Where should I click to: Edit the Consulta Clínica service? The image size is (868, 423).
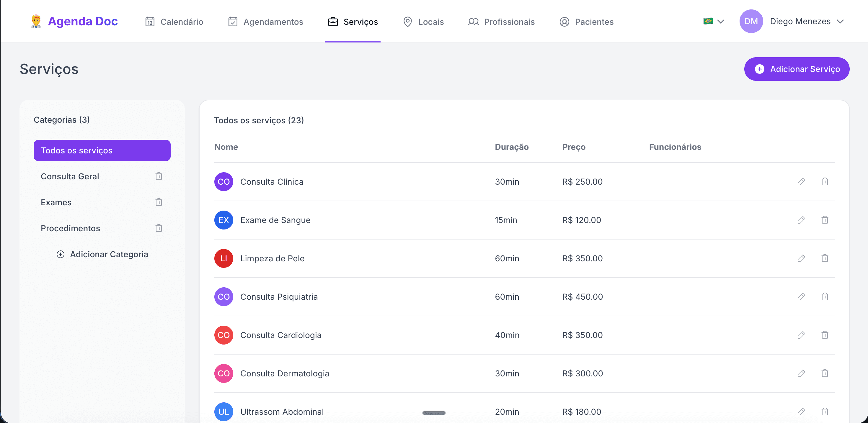point(801,181)
